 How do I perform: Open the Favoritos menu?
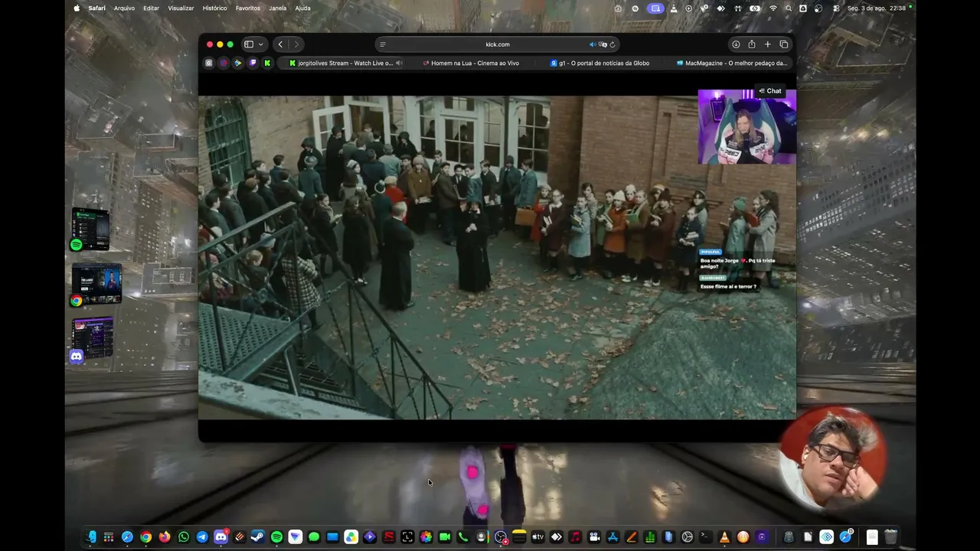tap(248, 8)
